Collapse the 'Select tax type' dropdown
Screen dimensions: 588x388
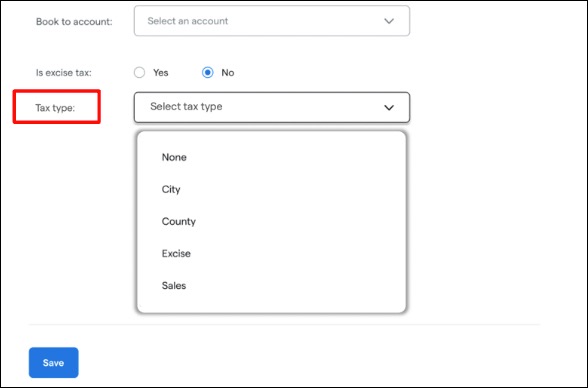click(272, 107)
